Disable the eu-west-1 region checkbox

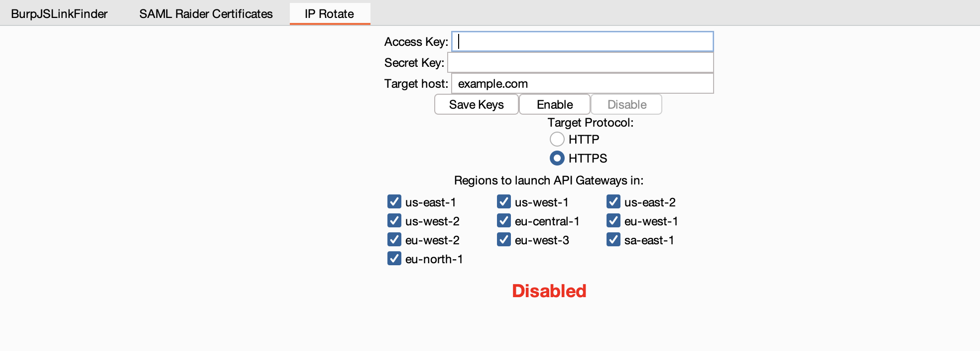coord(613,221)
